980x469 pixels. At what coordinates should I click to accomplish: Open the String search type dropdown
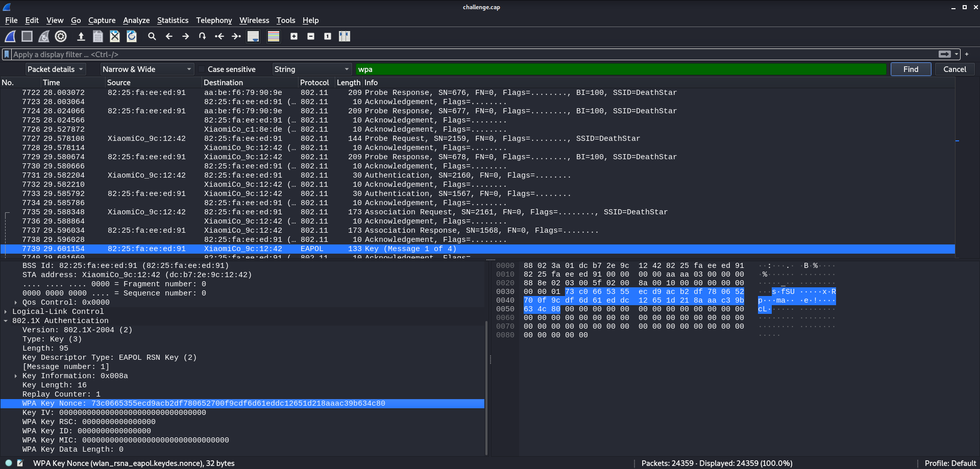pos(312,69)
